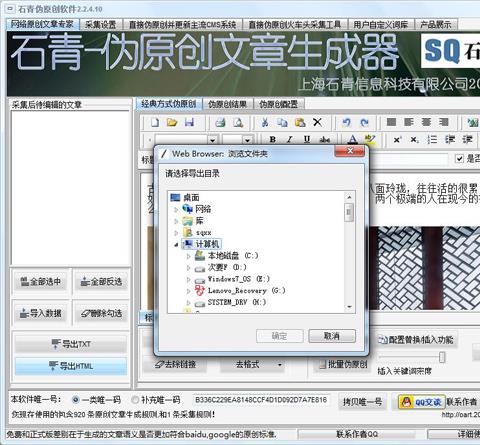Screen dimensions: 480x445
Task: Click the 导出HTML button
Action: point(71,366)
